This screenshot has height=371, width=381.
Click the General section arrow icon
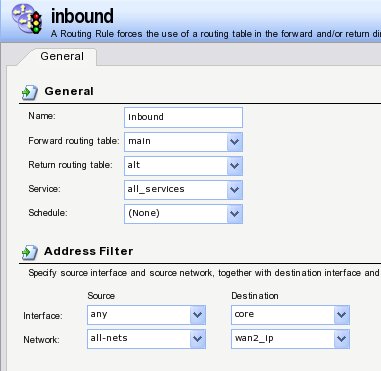pos(30,92)
